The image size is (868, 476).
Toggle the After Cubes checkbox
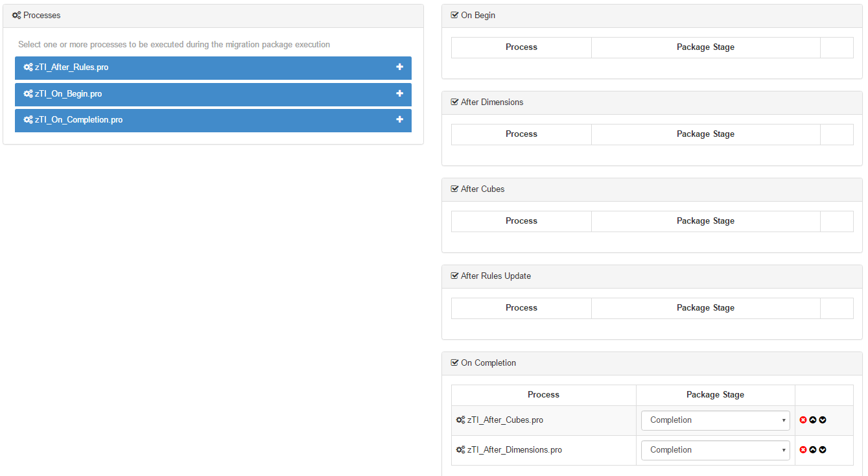[x=454, y=189]
